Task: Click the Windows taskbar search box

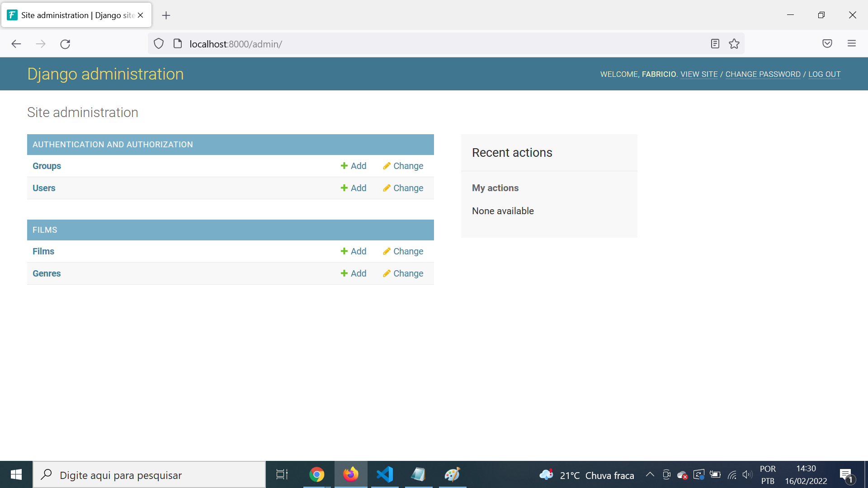Action: point(149,475)
